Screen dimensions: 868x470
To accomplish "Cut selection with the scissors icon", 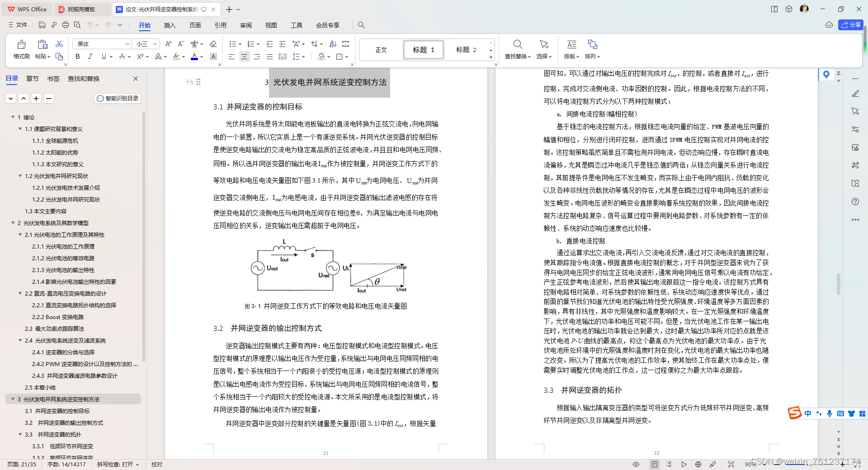I will click(x=59, y=44).
